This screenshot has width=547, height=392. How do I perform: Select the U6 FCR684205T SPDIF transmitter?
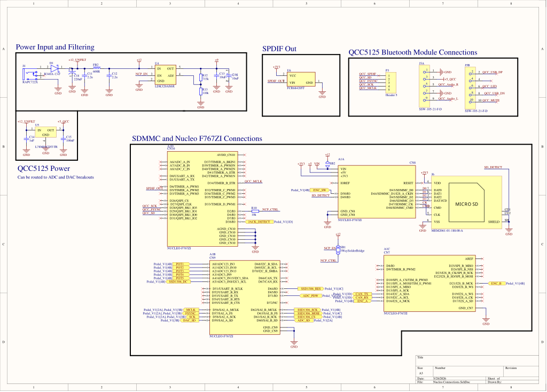click(301, 79)
